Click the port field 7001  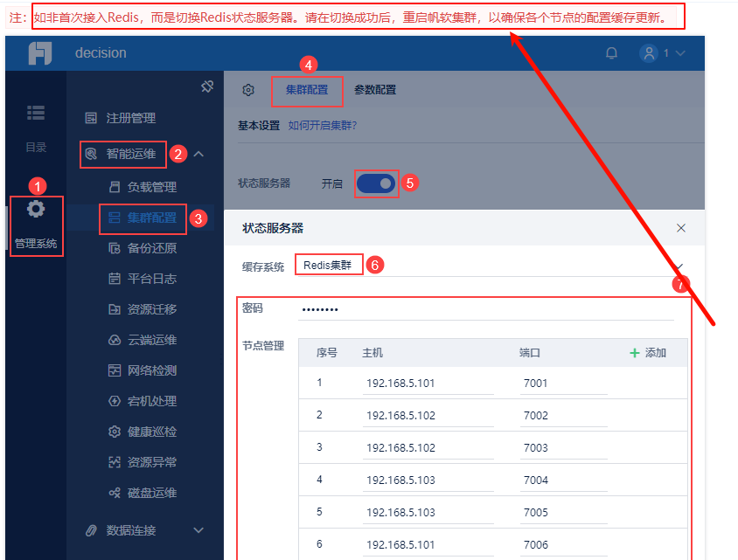pos(564,384)
